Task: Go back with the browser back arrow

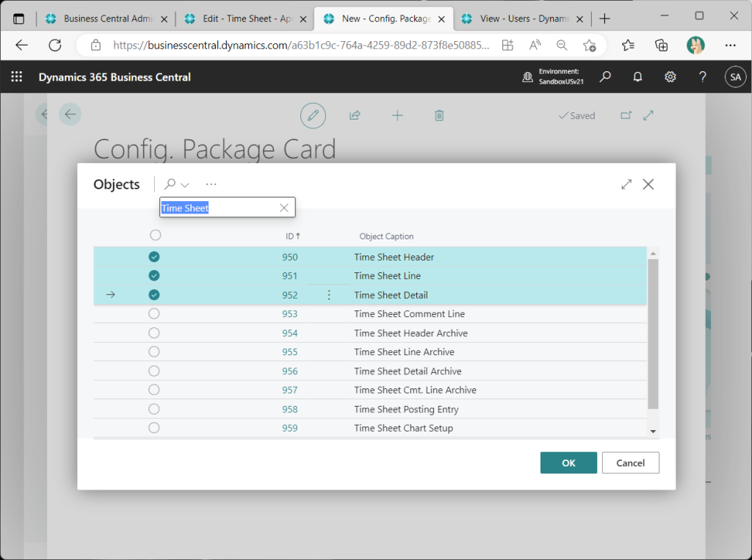Action: coord(22,46)
